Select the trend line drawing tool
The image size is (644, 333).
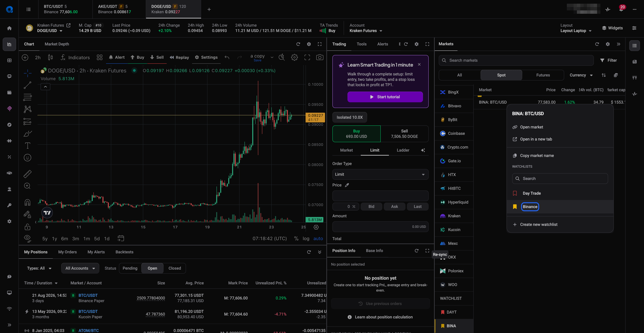[28, 85]
